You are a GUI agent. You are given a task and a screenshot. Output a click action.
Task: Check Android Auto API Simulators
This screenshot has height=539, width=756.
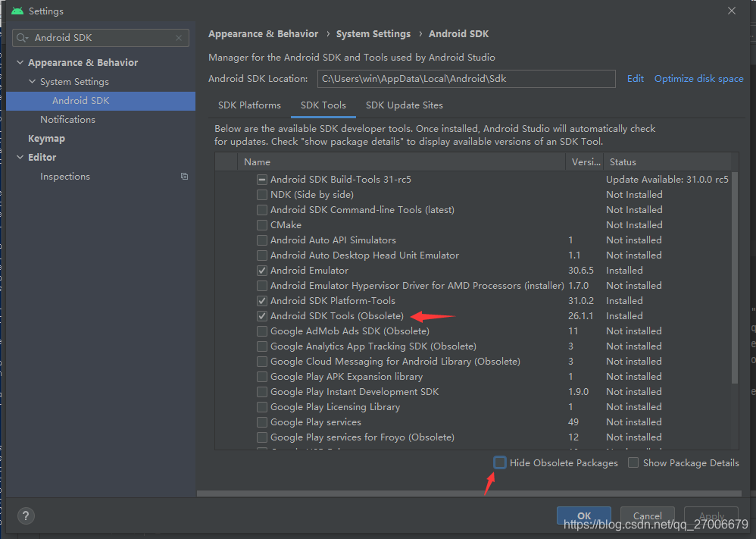[262, 240]
